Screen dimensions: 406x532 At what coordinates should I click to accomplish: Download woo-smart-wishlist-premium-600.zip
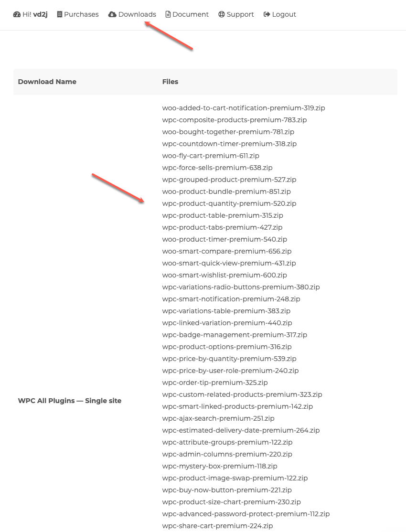coord(224,275)
